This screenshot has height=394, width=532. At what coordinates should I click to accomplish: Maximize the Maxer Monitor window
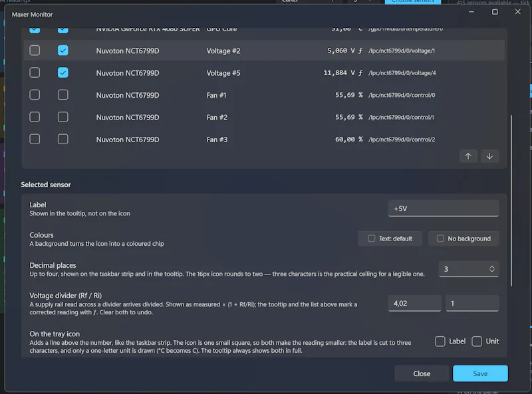495,12
